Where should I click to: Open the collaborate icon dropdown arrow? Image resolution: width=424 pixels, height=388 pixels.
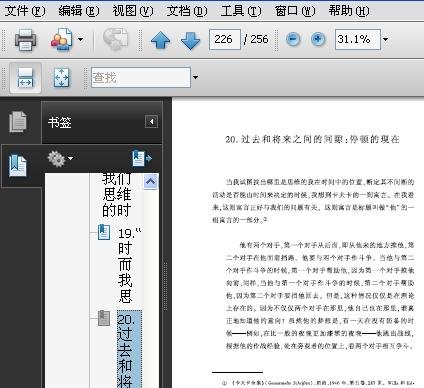pos(80,39)
